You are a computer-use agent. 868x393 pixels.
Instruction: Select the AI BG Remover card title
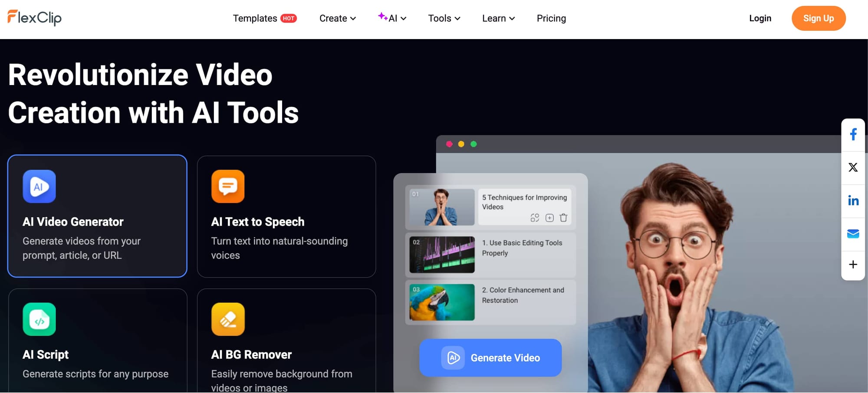point(251,354)
